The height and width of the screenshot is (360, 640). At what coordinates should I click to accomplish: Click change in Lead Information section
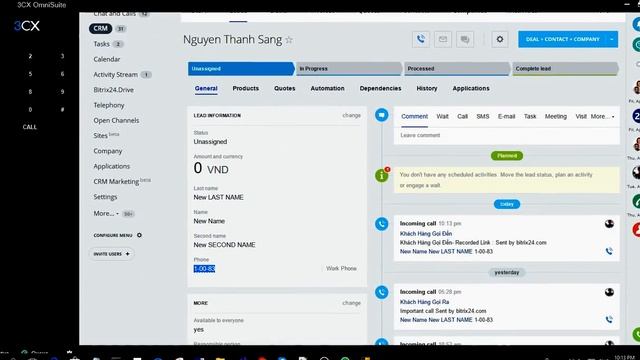tap(351, 116)
